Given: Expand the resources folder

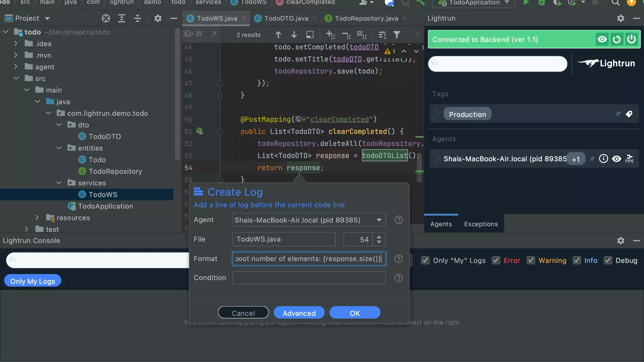Looking at the screenshot, I should 37,217.
